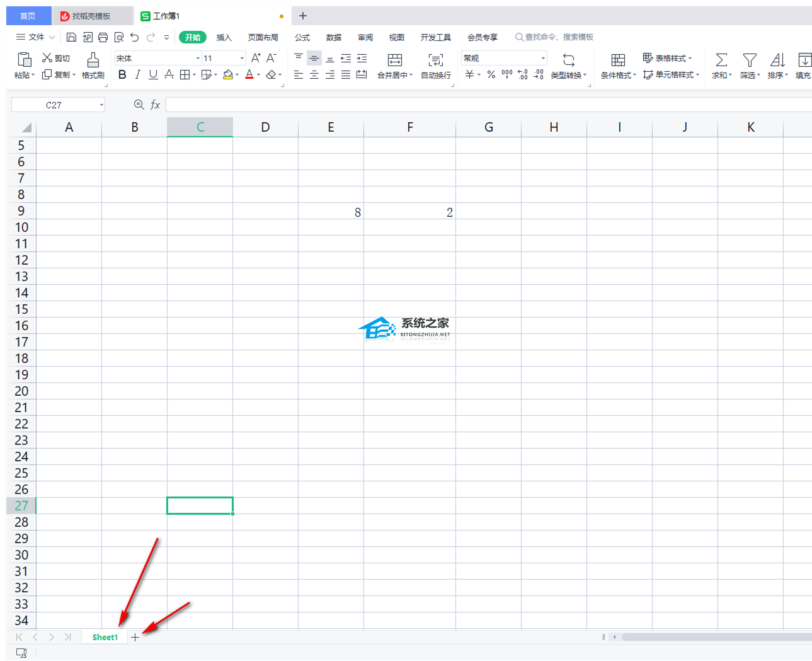
Task: Toggle Italic formatting
Action: coord(137,75)
